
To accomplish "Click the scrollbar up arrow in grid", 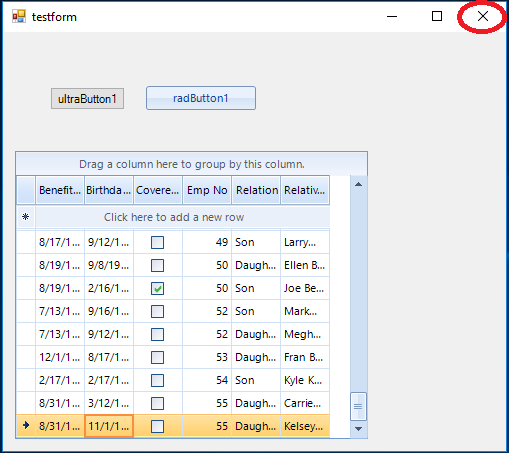I will click(358, 184).
